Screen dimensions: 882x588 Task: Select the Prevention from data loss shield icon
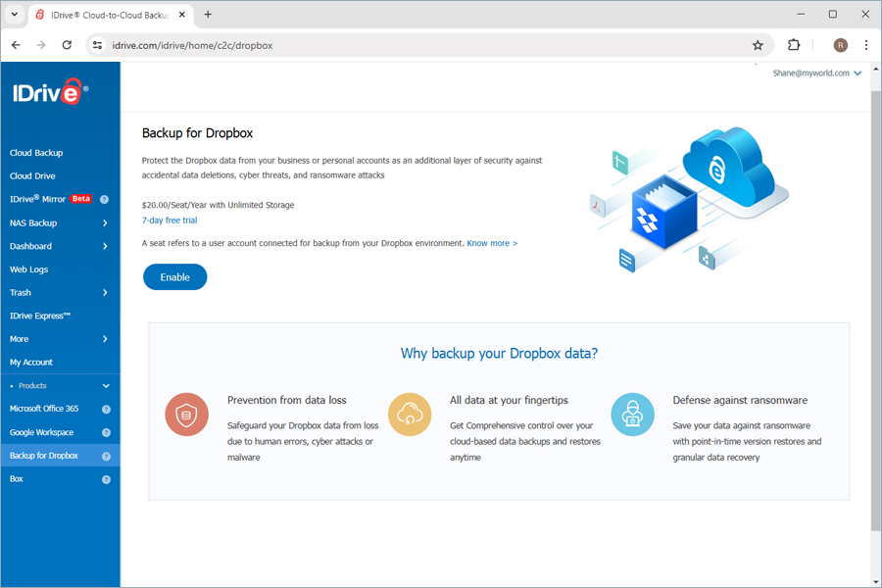coord(186,414)
